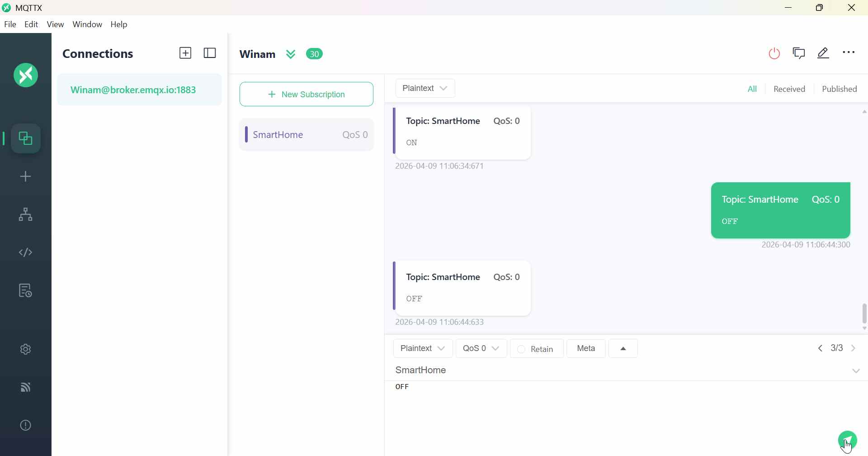Edit the Winam connection with pencil icon

pyautogui.click(x=824, y=53)
